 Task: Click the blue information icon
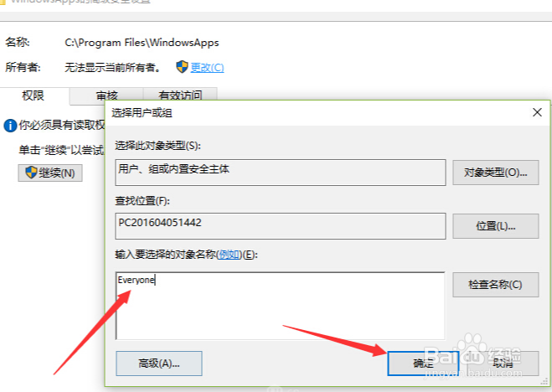(x=10, y=126)
